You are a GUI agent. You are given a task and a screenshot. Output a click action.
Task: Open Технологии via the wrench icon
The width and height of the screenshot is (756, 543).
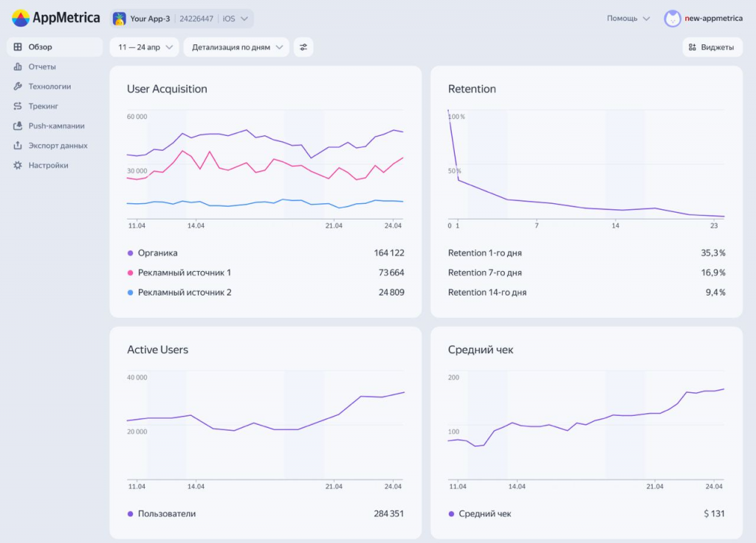click(x=17, y=86)
